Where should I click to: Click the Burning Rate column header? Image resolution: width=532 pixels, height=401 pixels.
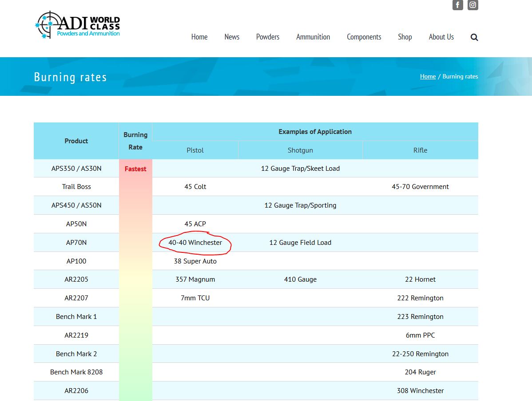tap(135, 141)
